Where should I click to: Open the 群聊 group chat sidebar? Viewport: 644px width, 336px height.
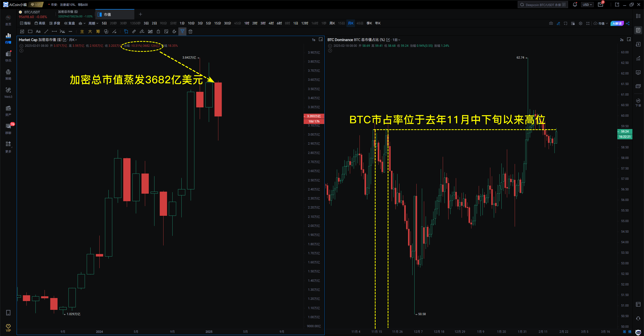coord(8,129)
